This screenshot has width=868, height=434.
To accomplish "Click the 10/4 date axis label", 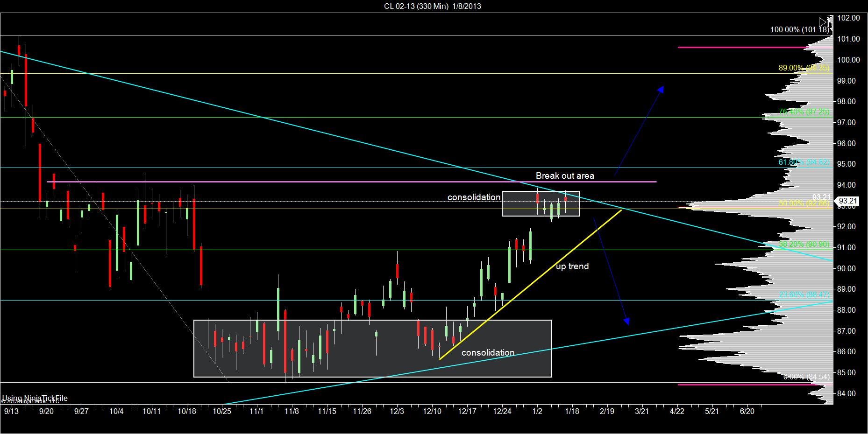I will 116,412.
